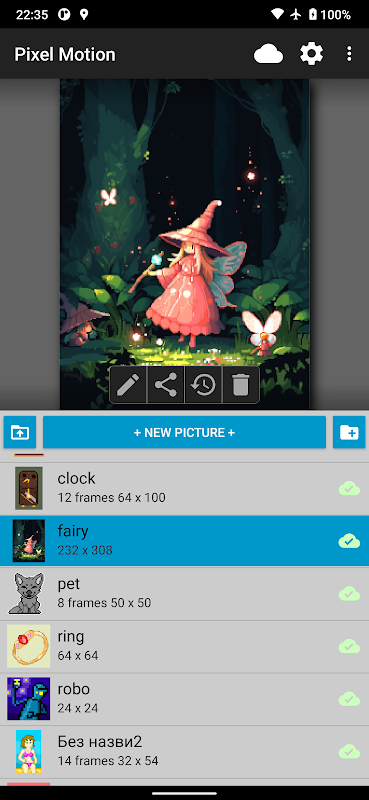Tap the cloud sync status for Без назви2

[349, 752]
